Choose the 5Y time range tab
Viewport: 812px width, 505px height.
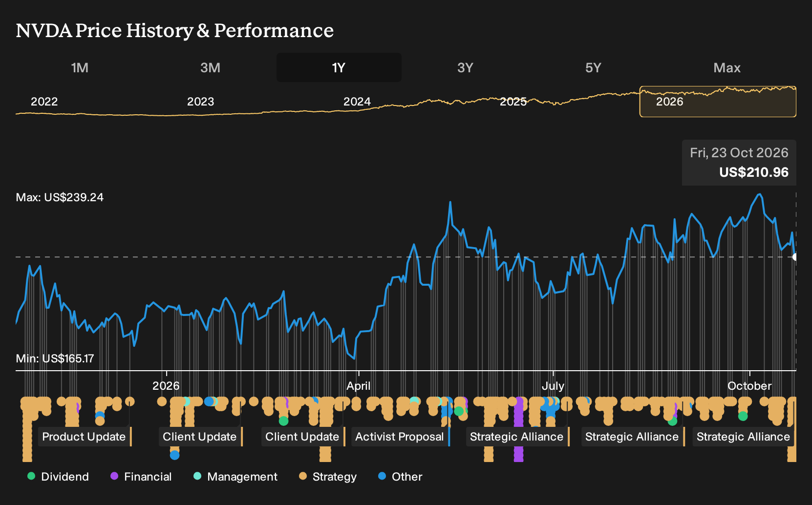pyautogui.click(x=593, y=67)
